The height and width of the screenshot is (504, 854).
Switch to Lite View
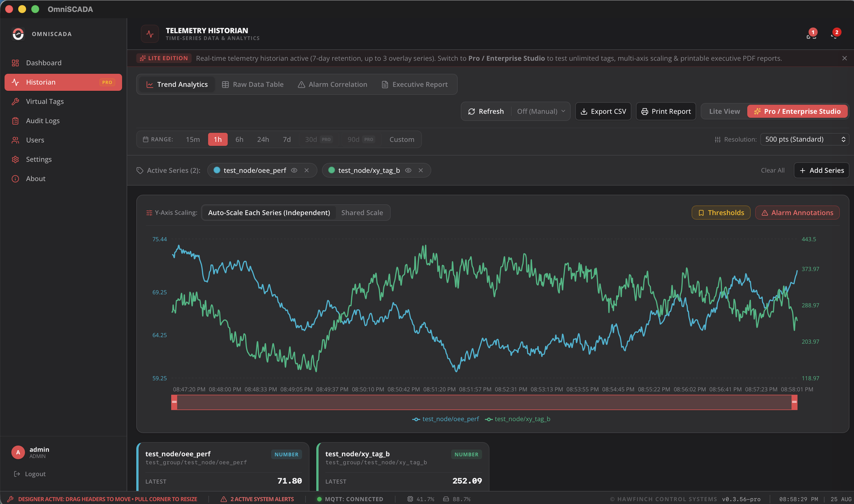(724, 111)
